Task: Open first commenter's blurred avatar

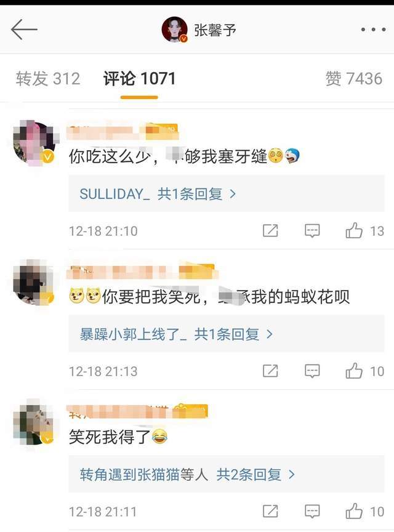Action: [x=34, y=142]
